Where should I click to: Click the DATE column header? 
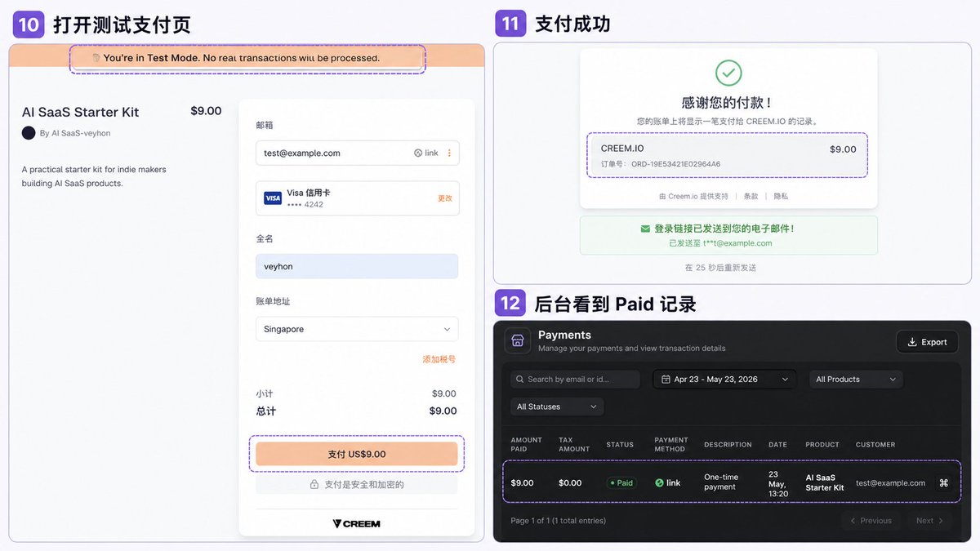coord(777,445)
